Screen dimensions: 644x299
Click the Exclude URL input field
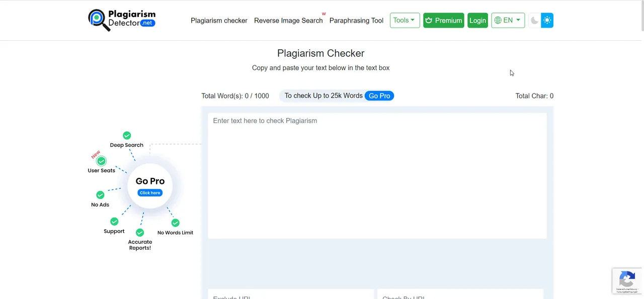(x=291, y=294)
